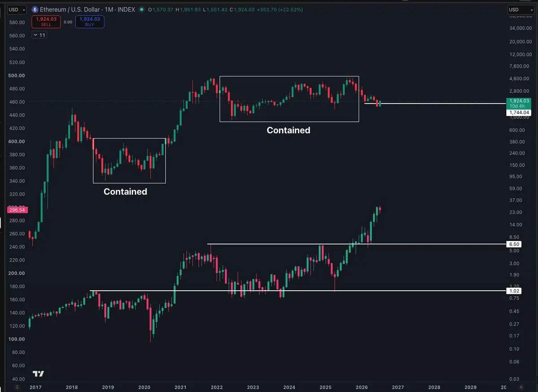Click the 2020 label on the time axis

pyautogui.click(x=144, y=387)
